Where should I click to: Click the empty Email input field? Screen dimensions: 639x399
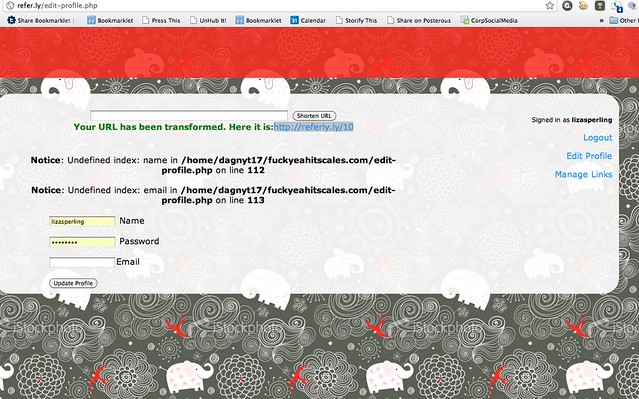(82, 262)
